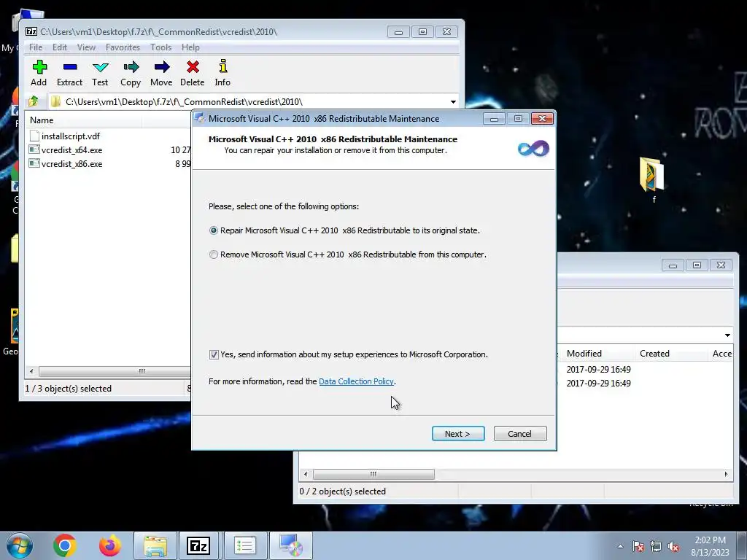This screenshot has width=747, height=560.
Task: Open Windows Explorer from the taskbar
Action: point(155,545)
